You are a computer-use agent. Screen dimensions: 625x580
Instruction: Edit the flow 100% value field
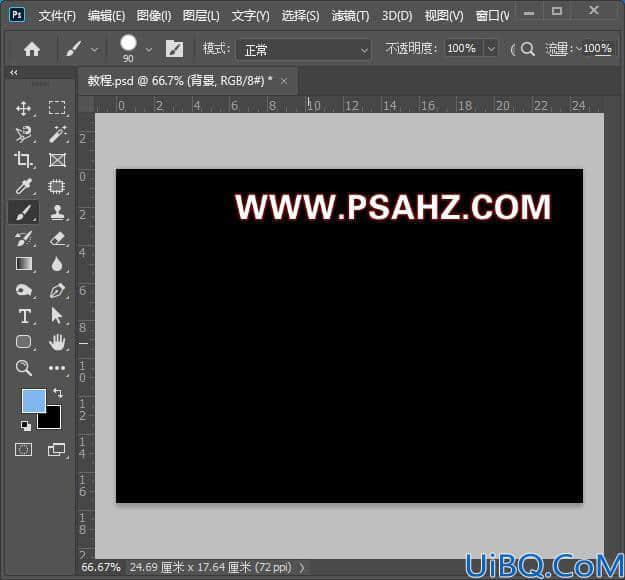click(x=597, y=49)
